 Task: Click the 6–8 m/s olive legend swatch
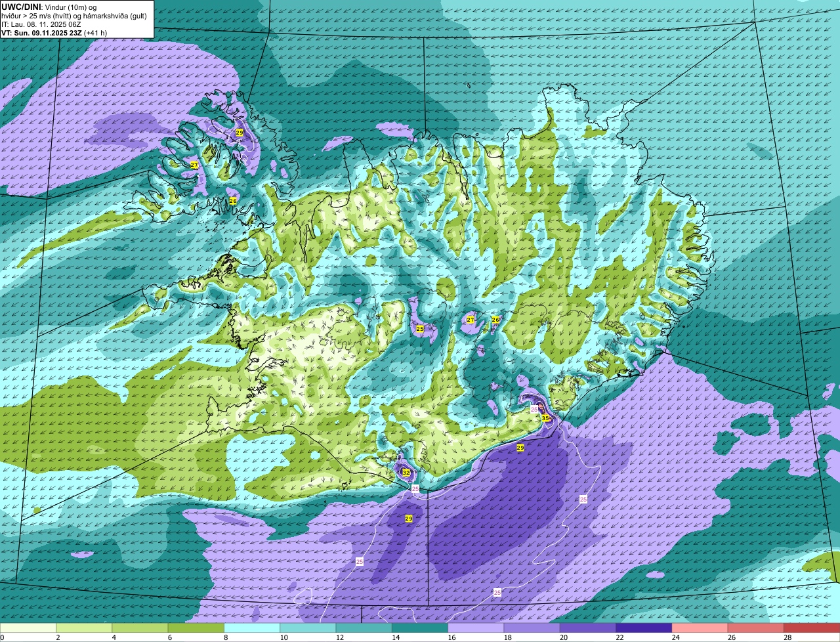[x=196, y=628]
